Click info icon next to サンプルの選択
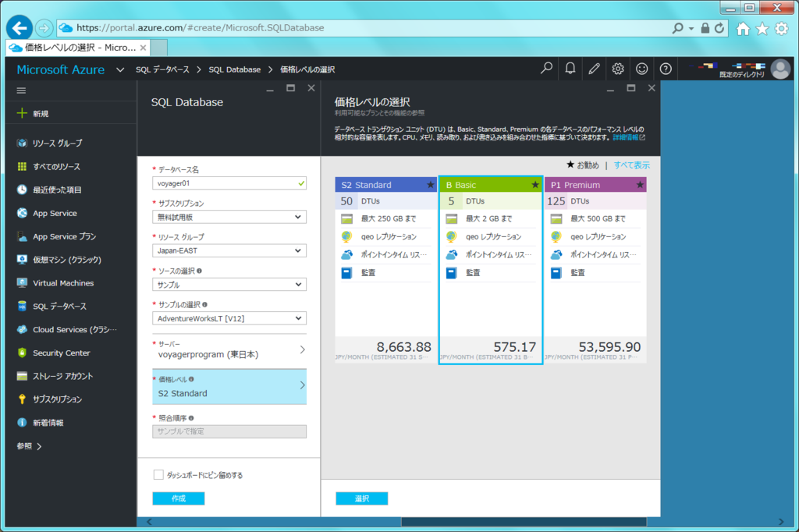799x532 pixels. pos(204,305)
